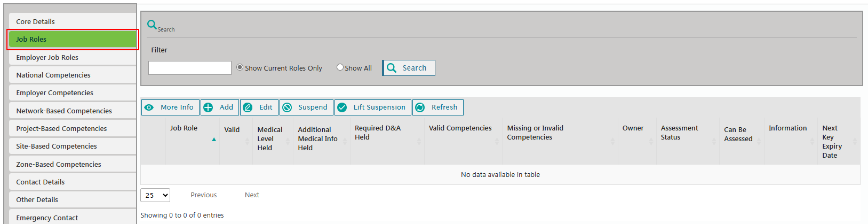
Task: Click the Refresh arrows icon
Action: (x=420, y=107)
